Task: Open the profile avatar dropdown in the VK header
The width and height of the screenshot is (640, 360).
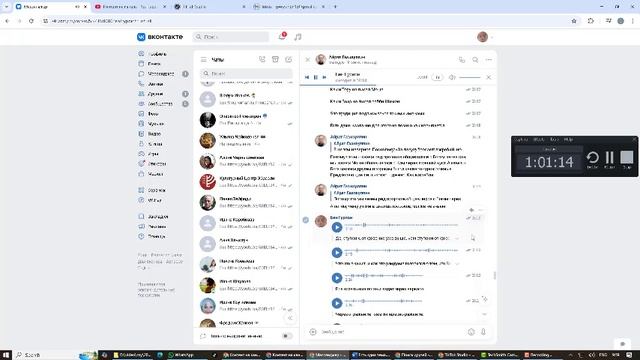Action: click(x=485, y=37)
